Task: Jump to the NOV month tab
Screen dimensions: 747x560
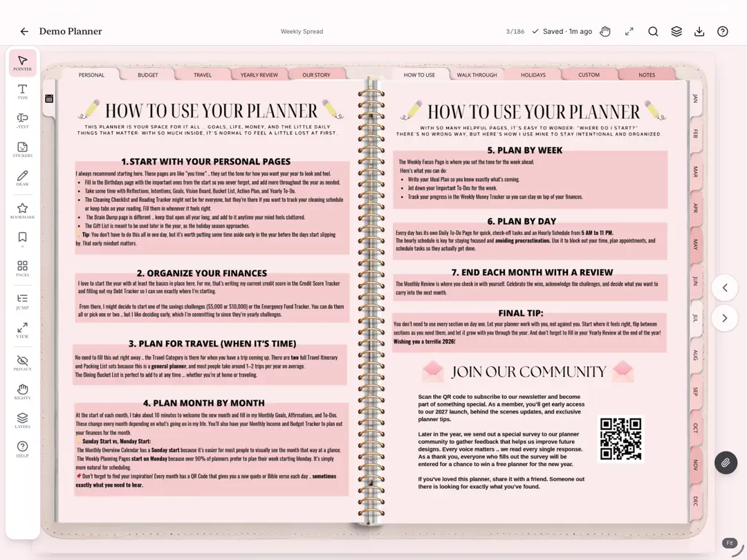Action: pos(696,465)
